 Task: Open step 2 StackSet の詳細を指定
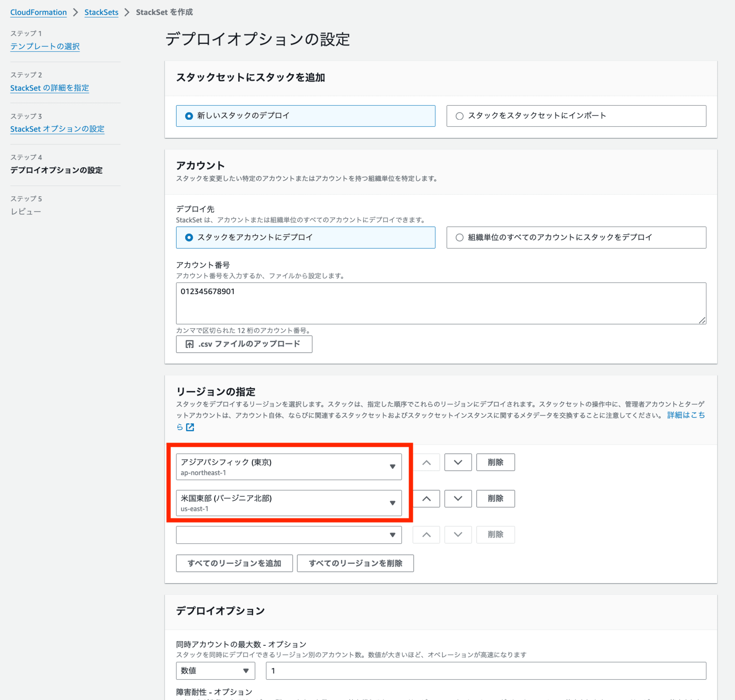pos(50,88)
